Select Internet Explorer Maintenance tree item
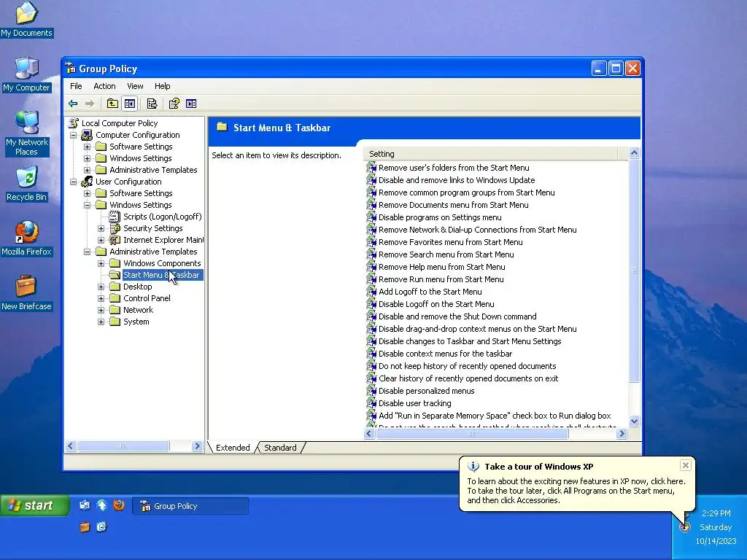Viewport: 747px width, 560px height. pos(163,240)
